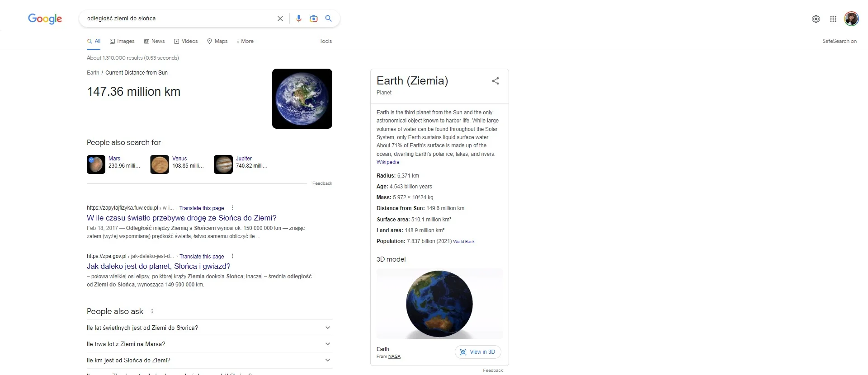Open search by image camera icon

click(314, 19)
